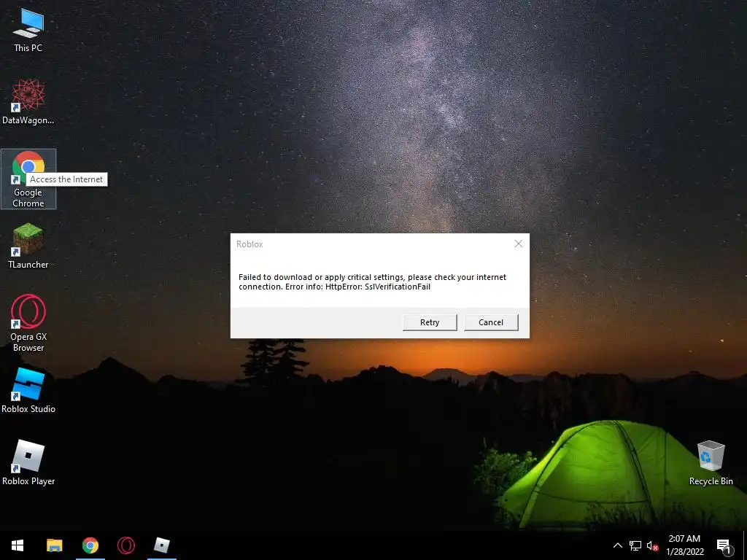The image size is (747, 560).
Task: Cancel the Roblox error dialog
Action: point(491,322)
